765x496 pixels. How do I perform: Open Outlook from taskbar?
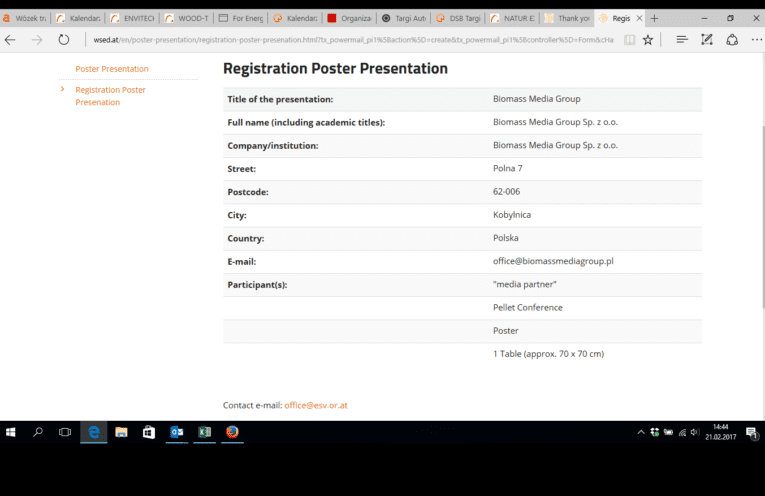(x=177, y=432)
